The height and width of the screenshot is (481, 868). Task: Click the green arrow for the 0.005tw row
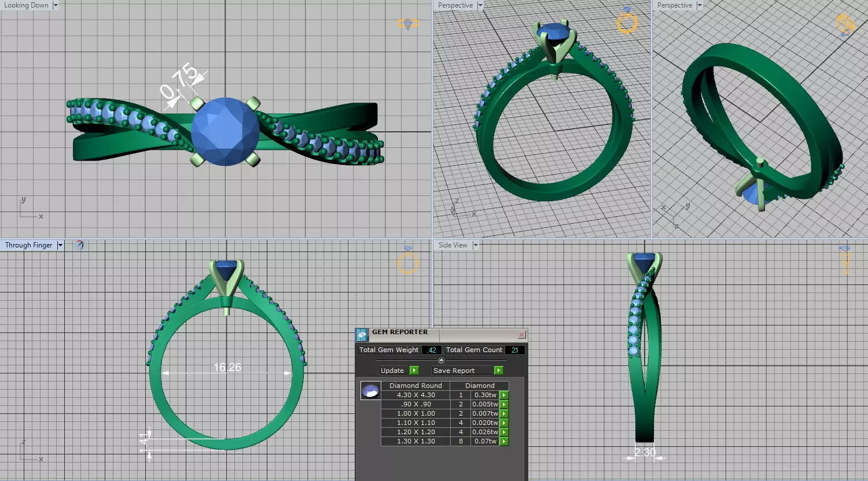coord(504,404)
